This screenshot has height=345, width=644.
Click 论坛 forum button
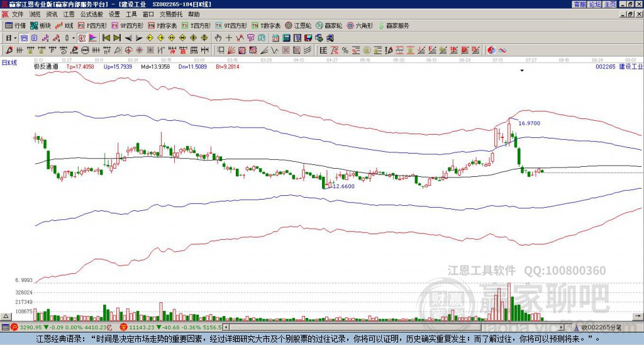click(x=595, y=4)
